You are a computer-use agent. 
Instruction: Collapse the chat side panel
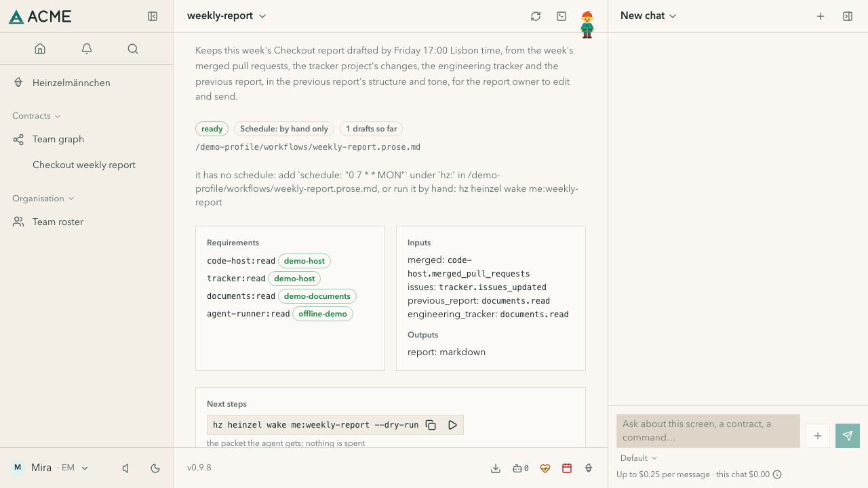pyautogui.click(x=848, y=16)
